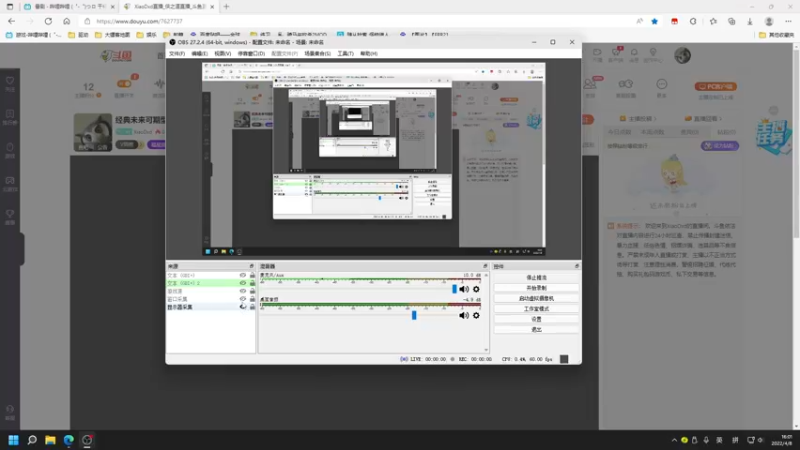The width and height of the screenshot is (800, 450).
Task: Select 窗口采集 source row
Action: (x=211, y=299)
